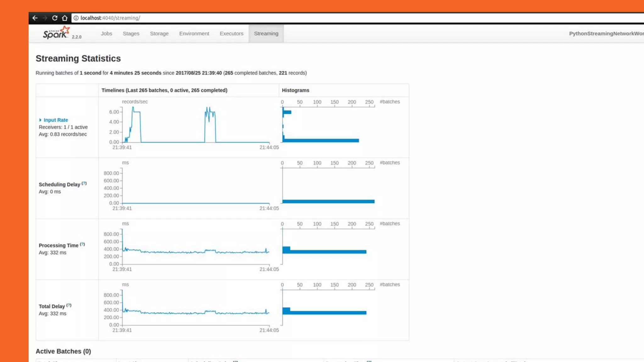Viewport: 644px width, 362px height.
Task: Click the Scheduling Delay help (?) icon
Action: pos(84,183)
